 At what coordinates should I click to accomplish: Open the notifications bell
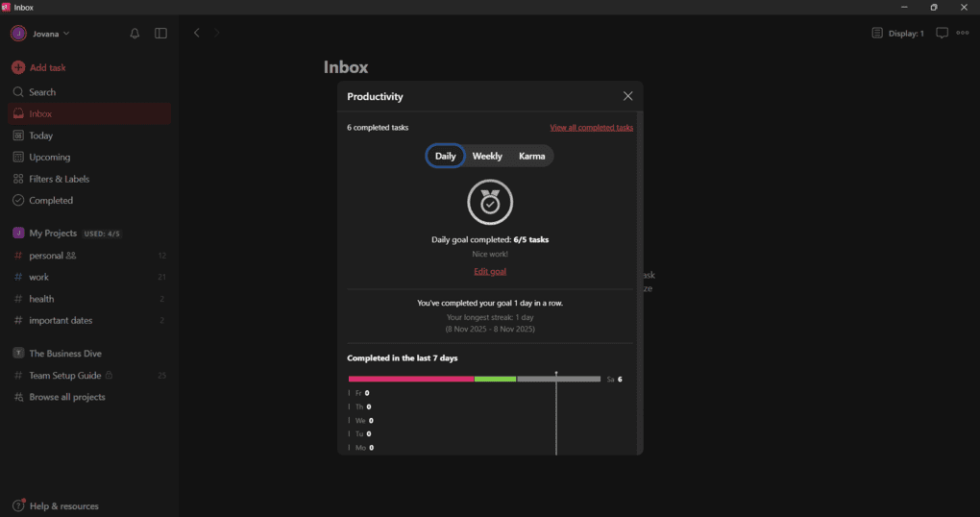[x=135, y=33]
